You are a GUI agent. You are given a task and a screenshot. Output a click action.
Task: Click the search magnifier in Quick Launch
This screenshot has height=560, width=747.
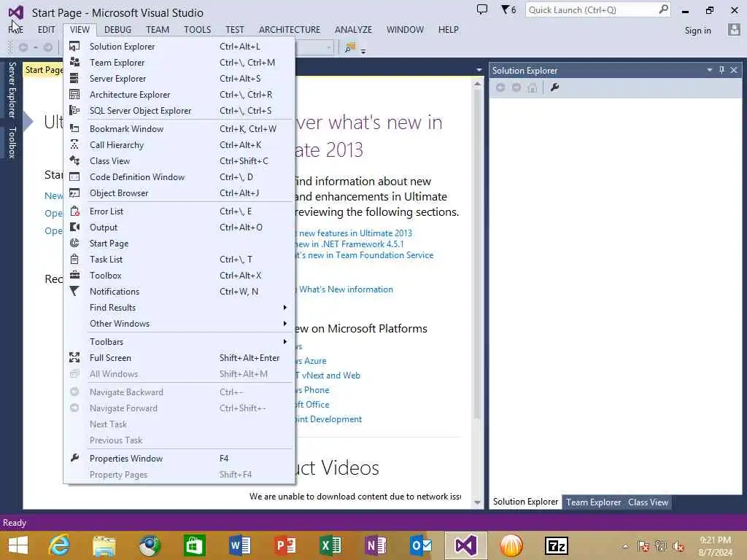point(664,9)
